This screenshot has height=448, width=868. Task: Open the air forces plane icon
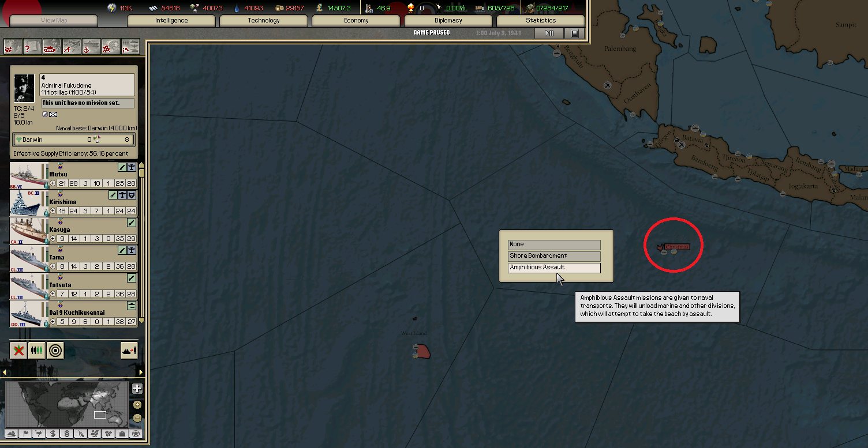point(72,47)
